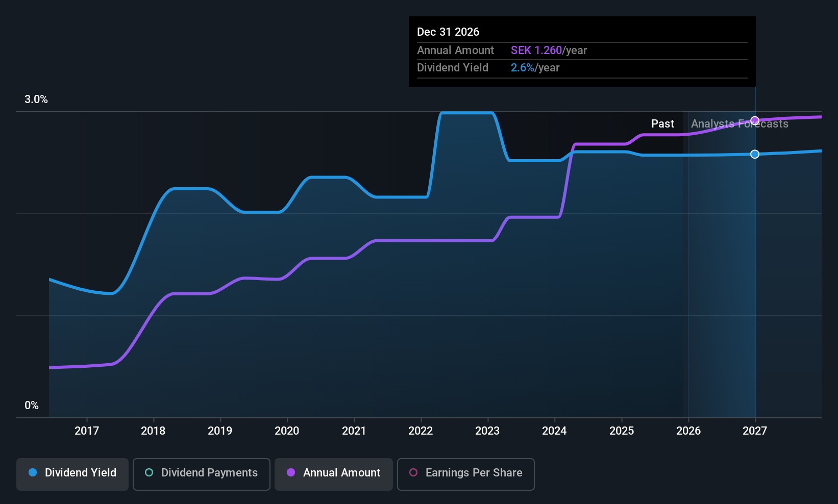Toggle the Dividend Yield legend series
The width and height of the screenshot is (838, 504).
(72, 473)
